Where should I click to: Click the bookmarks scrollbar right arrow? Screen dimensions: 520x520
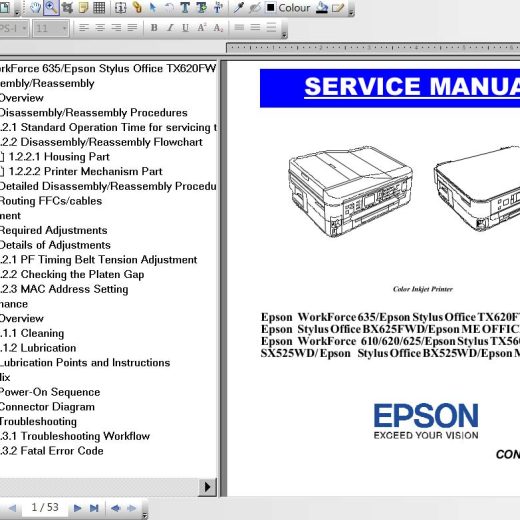pyautogui.click(x=207, y=487)
